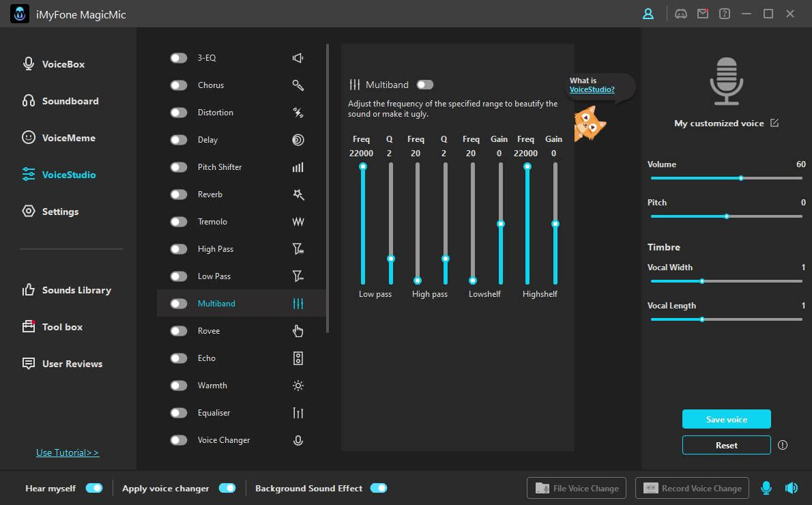Open the VoiceBox section

[54, 64]
